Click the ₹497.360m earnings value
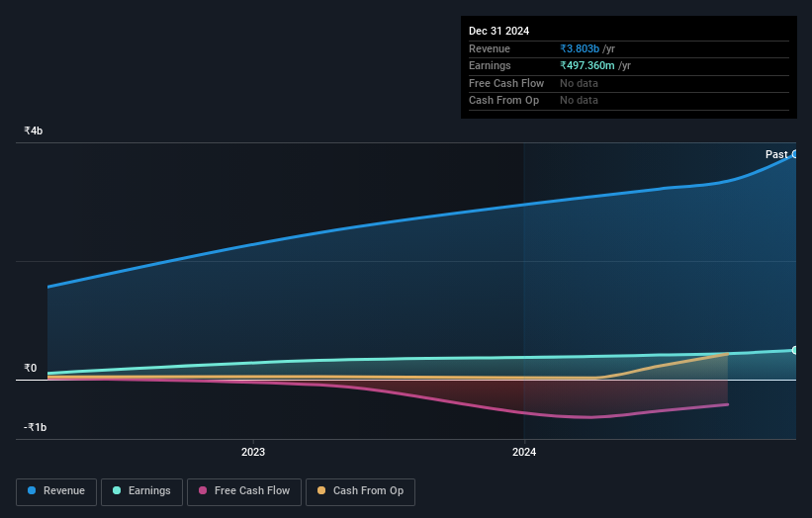The width and height of the screenshot is (812, 518). pyautogui.click(x=587, y=65)
